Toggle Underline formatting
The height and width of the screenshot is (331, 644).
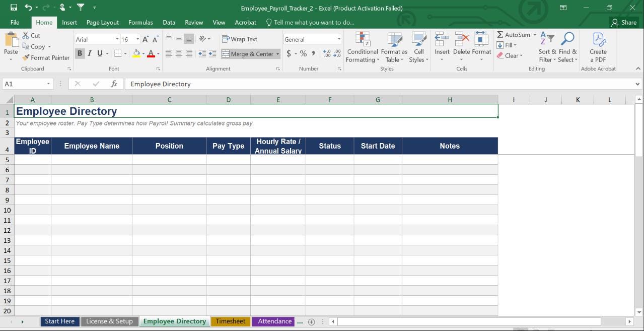tap(100, 53)
